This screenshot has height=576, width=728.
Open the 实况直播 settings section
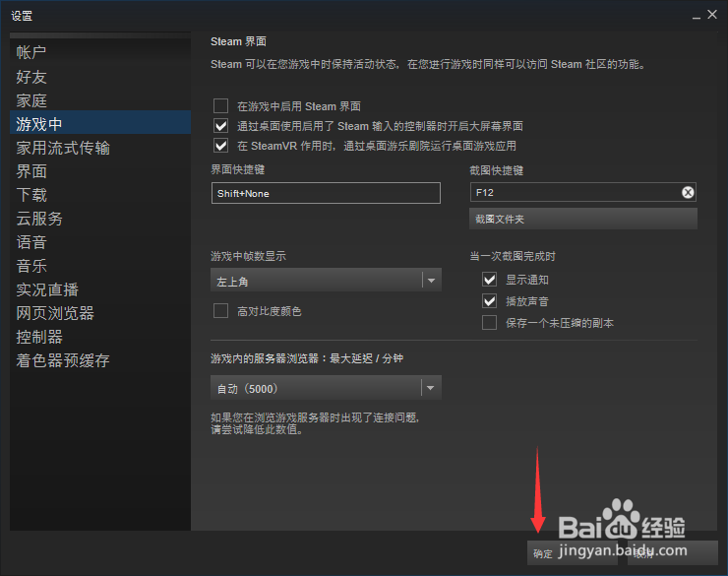point(100,289)
